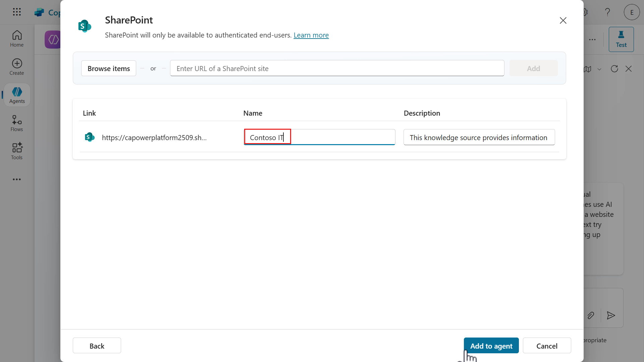Select Agents in the left sidebar

coord(17,95)
